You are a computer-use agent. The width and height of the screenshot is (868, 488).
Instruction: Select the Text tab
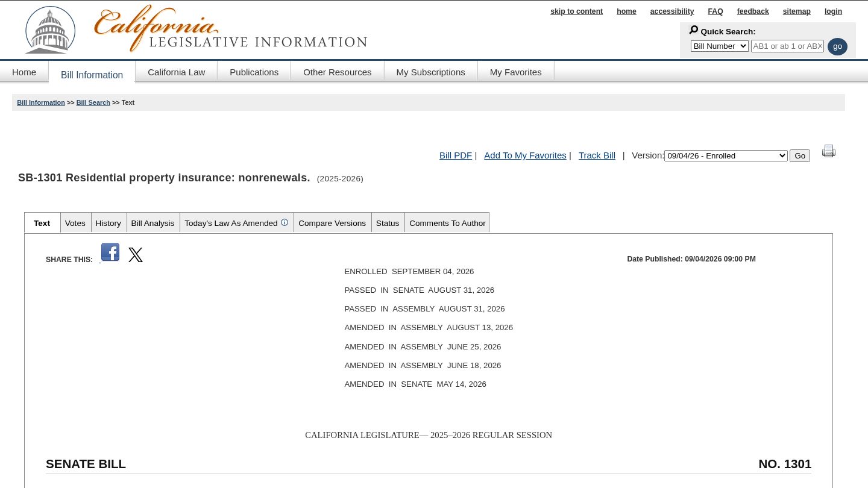pos(42,223)
